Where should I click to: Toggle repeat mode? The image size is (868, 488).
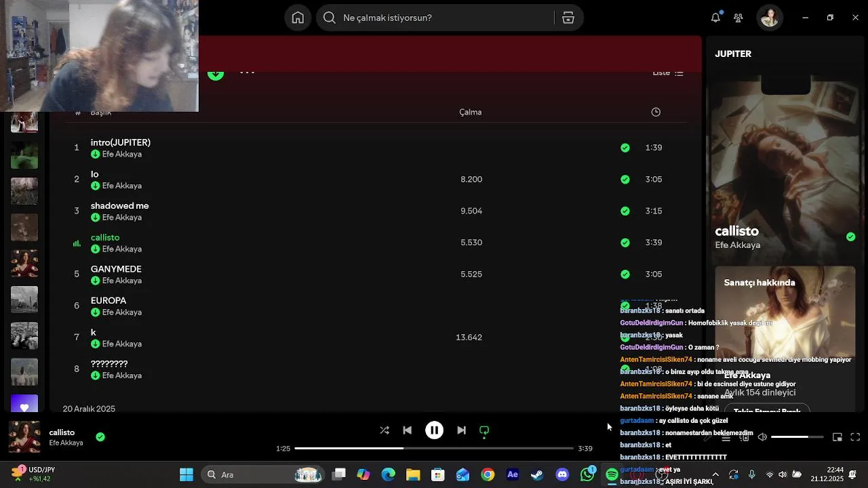coord(484,430)
